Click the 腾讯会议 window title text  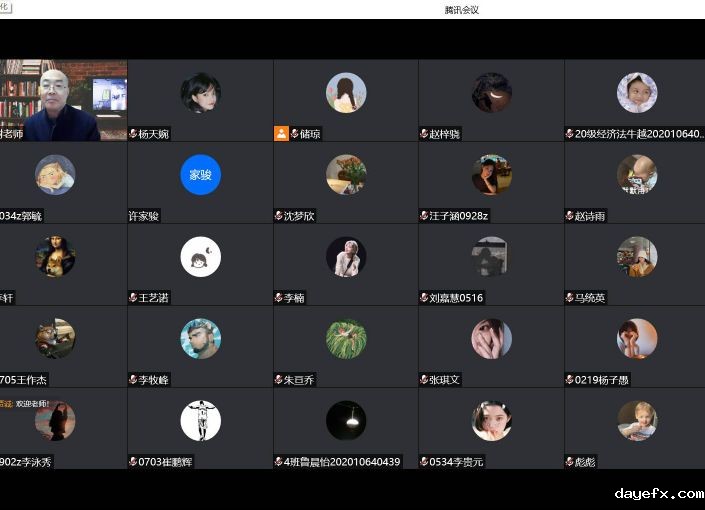(462, 10)
